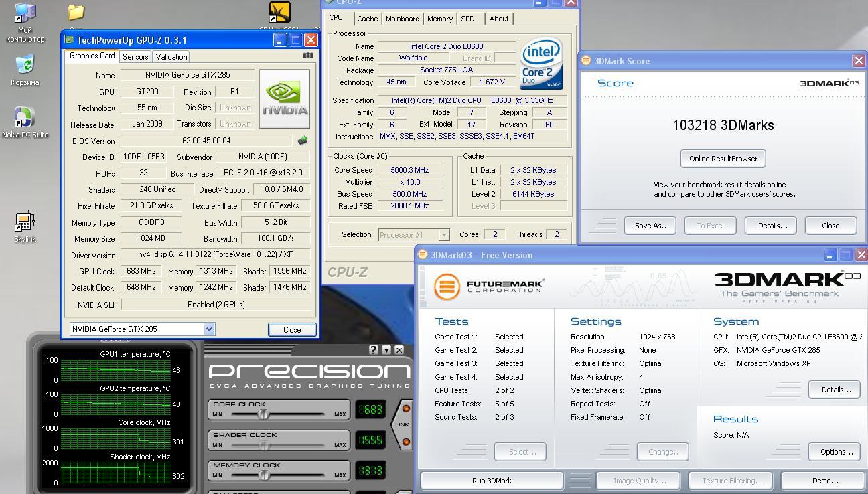Open the Memory tab in CPU-Z
The height and width of the screenshot is (494, 868).
[440, 19]
